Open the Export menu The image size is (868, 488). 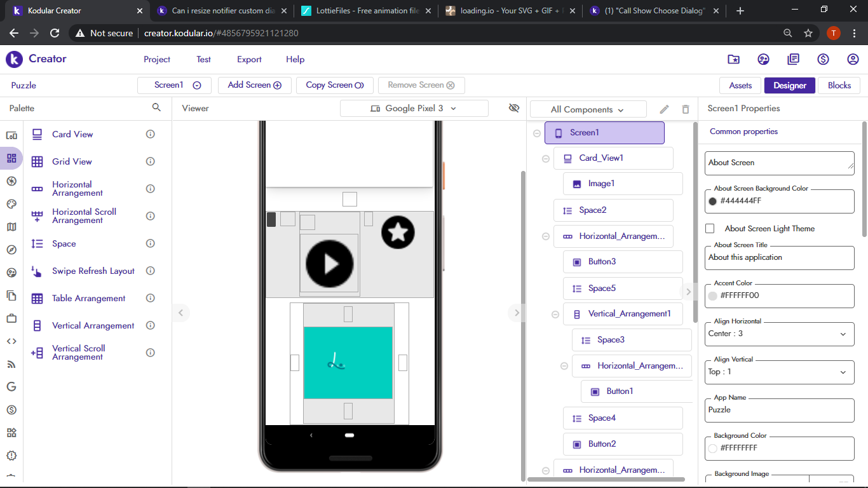(x=249, y=59)
